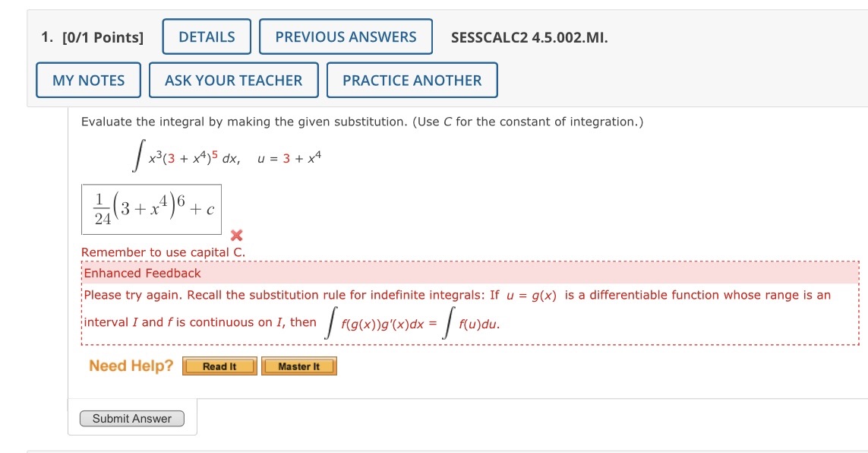Select the PRACTICE ANOTHER option
This screenshot has width=868, height=453.
[x=412, y=80]
